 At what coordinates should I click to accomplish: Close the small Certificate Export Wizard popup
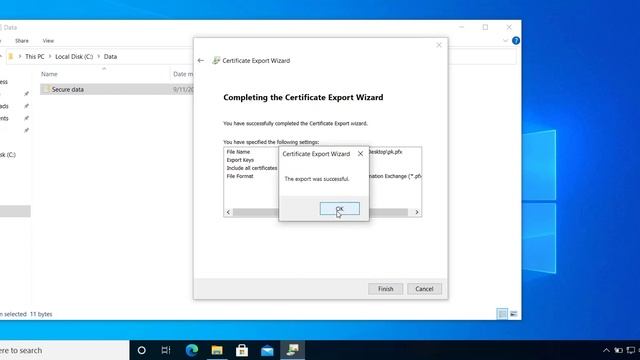[360, 154]
